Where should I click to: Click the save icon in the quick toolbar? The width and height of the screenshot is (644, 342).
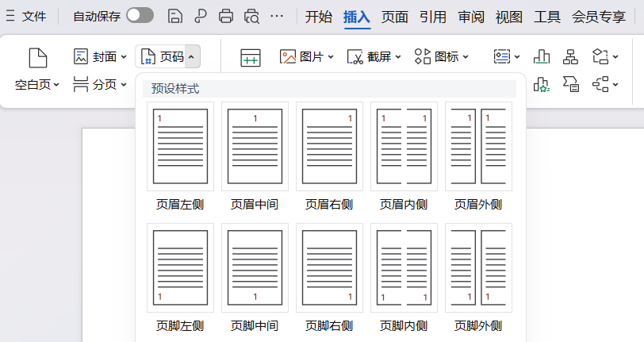click(x=175, y=17)
